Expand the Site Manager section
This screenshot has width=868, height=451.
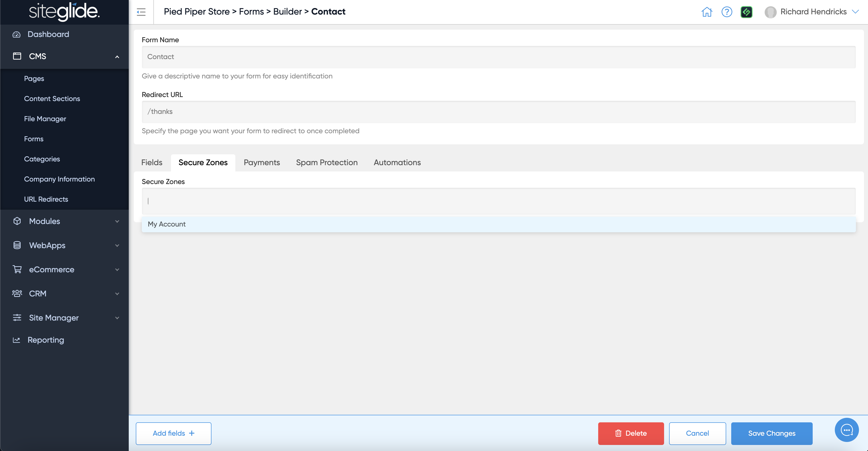tap(117, 318)
